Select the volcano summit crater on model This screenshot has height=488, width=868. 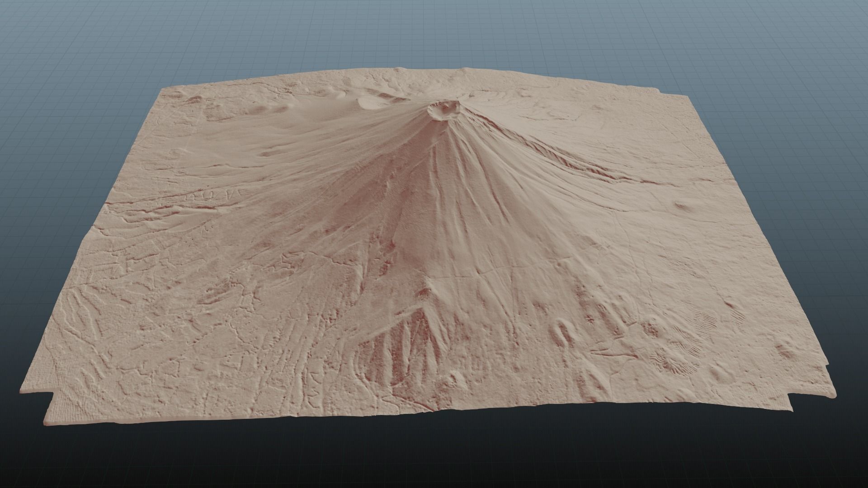click(x=445, y=110)
